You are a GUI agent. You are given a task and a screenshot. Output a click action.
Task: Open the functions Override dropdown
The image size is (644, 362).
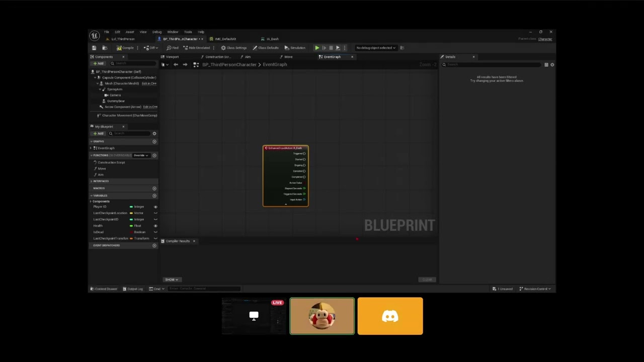pyautogui.click(x=141, y=155)
